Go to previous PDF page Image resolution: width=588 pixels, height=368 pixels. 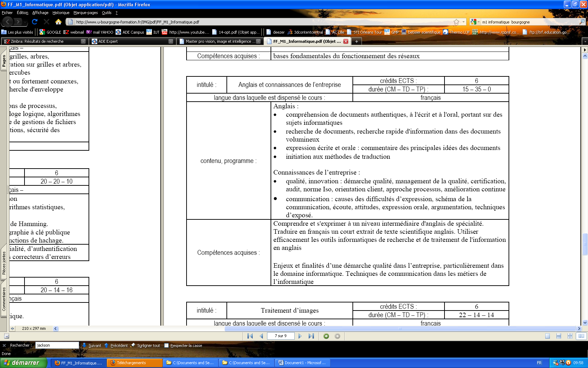tap(261, 336)
